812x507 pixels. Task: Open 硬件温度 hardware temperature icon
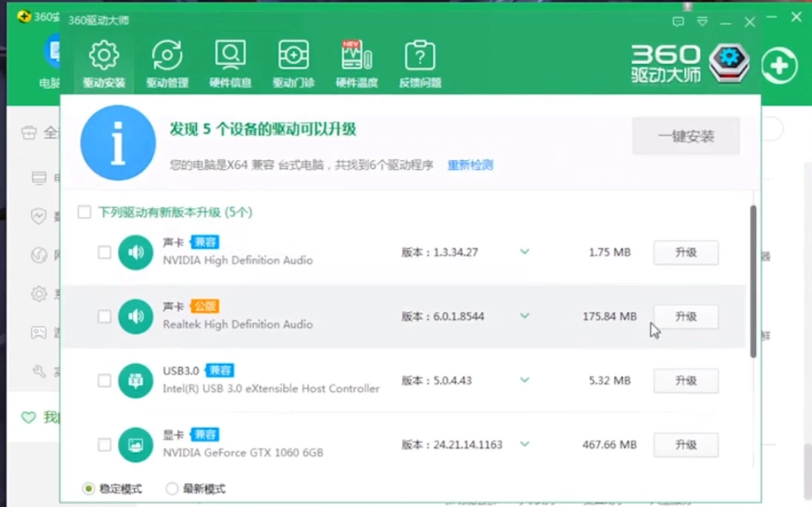(x=356, y=56)
